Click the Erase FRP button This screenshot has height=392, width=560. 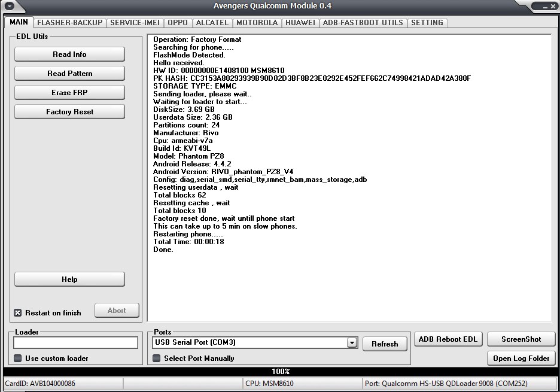[x=69, y=93]
